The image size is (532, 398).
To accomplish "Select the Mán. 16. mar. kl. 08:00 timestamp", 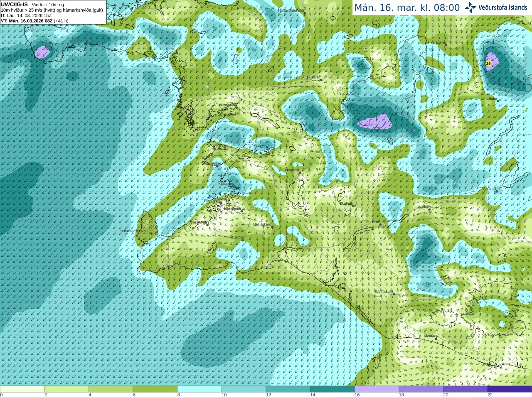I will [407, 8].
